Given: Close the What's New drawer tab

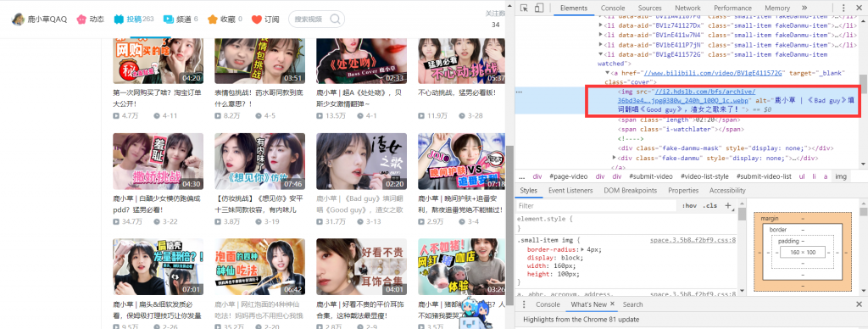Looking at the screenshot, I should click(613, 304).
